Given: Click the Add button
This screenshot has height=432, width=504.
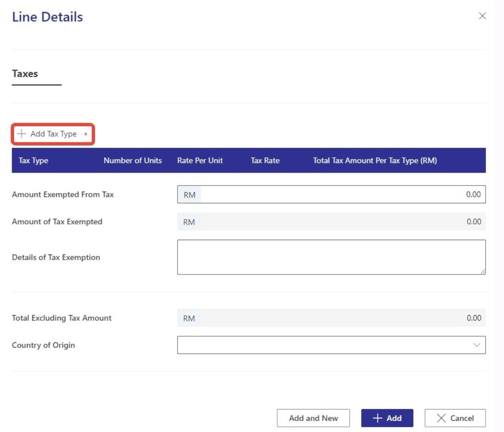Looking at the screenshot, I should (x=387, y=418).
